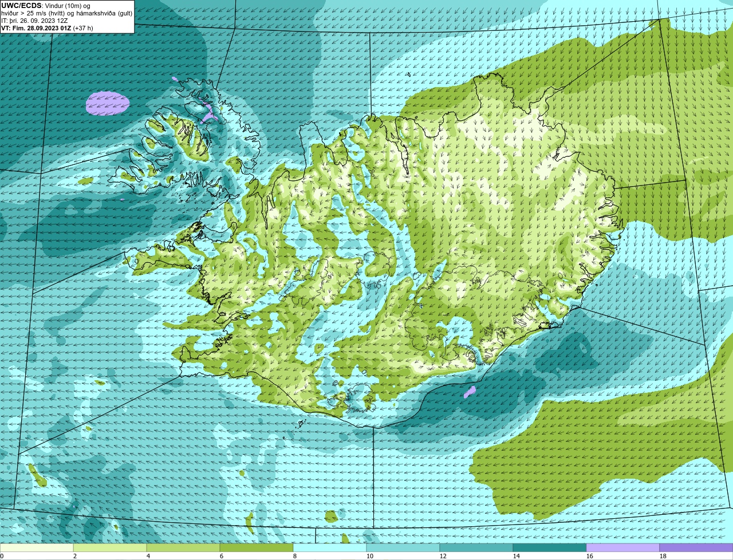Select the dark teal 14–16 m/s legend swatch

point(550,547)
